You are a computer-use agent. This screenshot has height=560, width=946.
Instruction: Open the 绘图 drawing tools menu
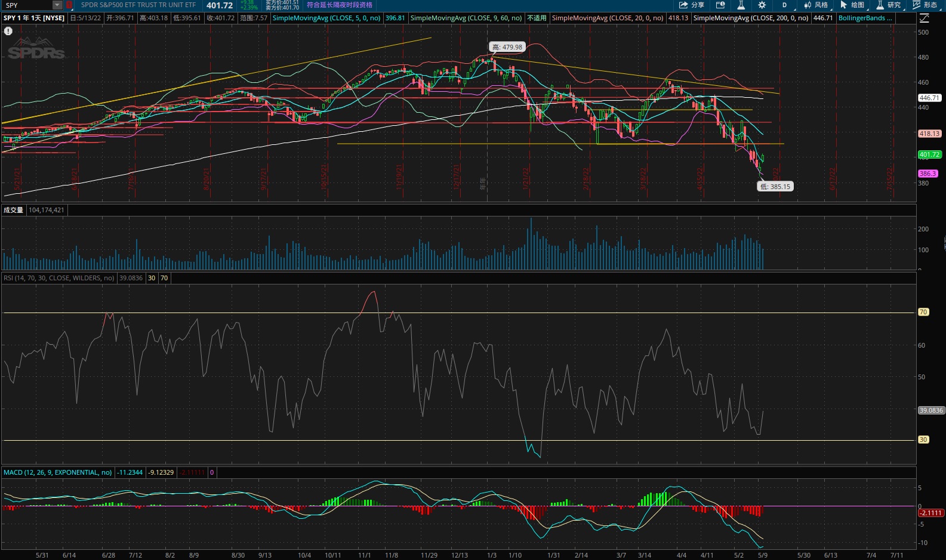pyautogui.click(x=852, y=5)
